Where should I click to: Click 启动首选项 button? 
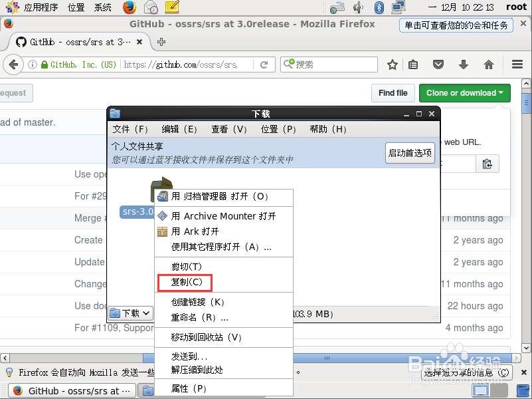[410, 153]
